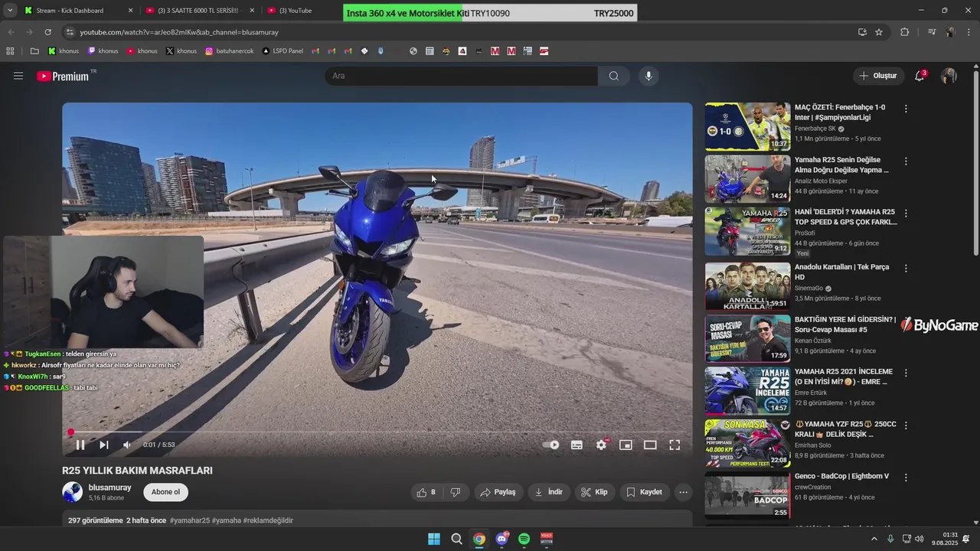Toggle the autoplay switch in player
980x551 pixels.
(551, 445)
